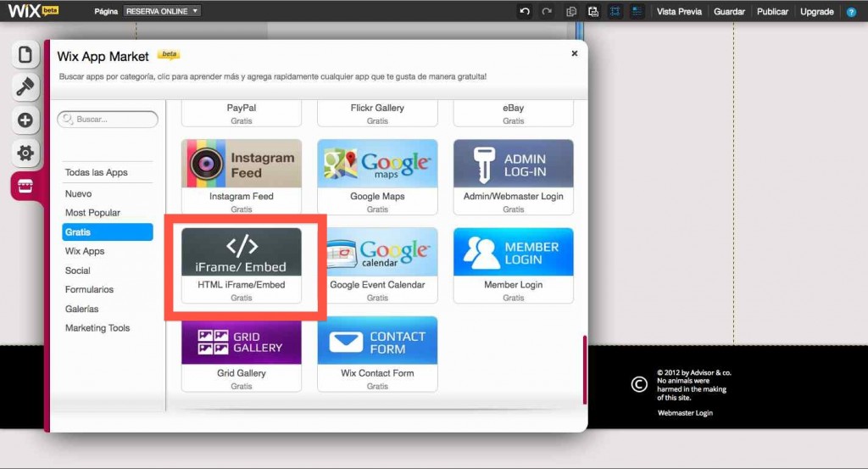Open the Design brush sidebar icon
Image resolution: width=868 pixels, height=469 pixels.
click(x=25, y=87)
